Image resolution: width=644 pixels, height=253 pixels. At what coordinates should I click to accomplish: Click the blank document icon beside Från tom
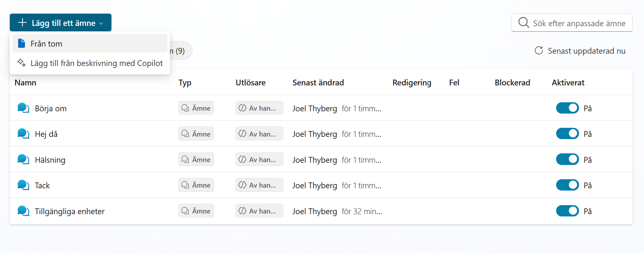(22, 43)
